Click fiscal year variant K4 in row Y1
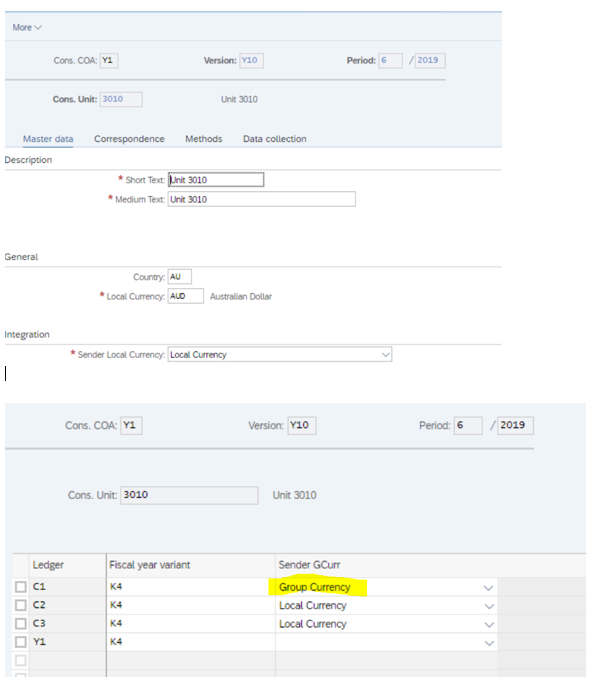The height and width of the screenshot is (690, 606). point(191,642)
